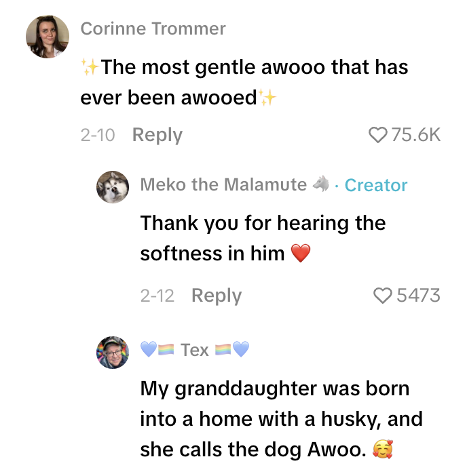Image resolution: width=467 pixels, height=476 pixels.
Task: Visit Tex's profile from the username
Action: [195, 350]
